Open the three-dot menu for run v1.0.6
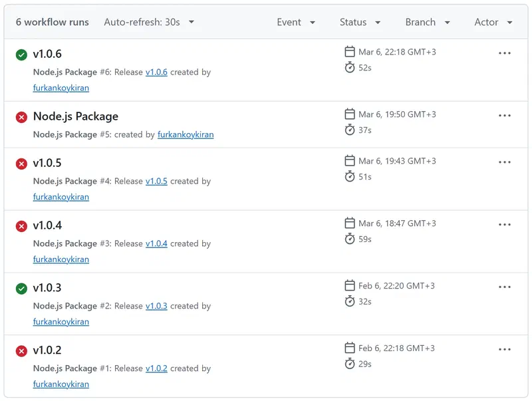The height and width of the screenshot is (401, 532). point(505,53)
